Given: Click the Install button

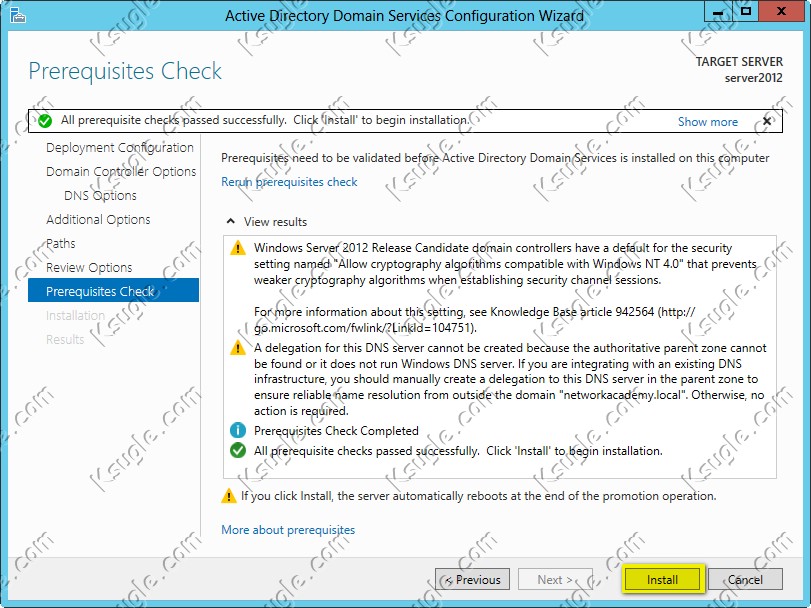Looking at the screenshot, I should [662, 580].
